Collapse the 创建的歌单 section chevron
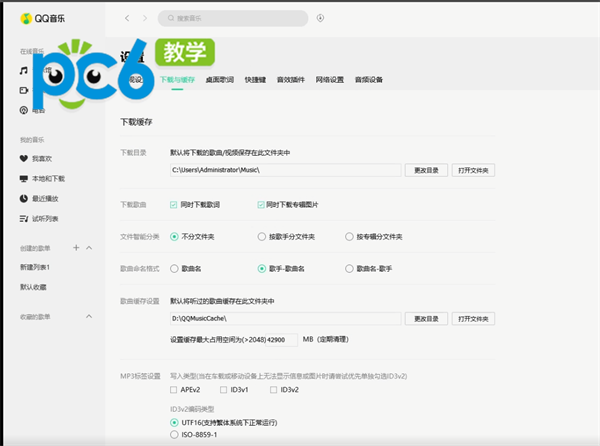The height and width of the screenshot is (446, 600). [x=89, y=248]
